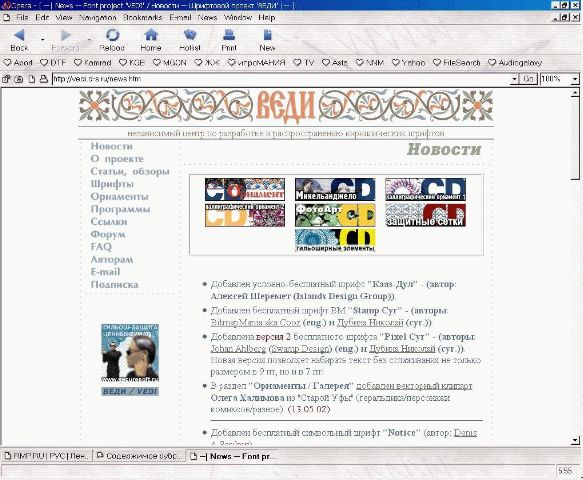Open the Window menu
Screen dimensions: 583x480
[238, 17]
